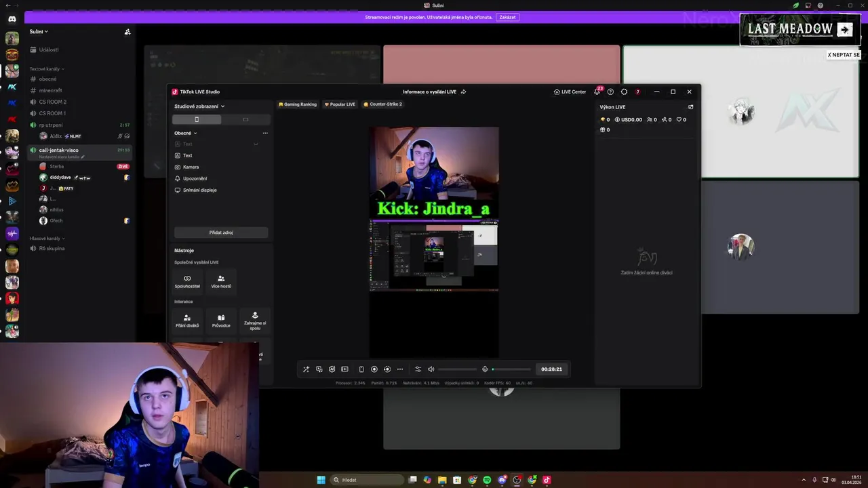Expand the Obecné scene dropdown
The height and width of the screenshot is (488, 868).
[x=186, y=133]
